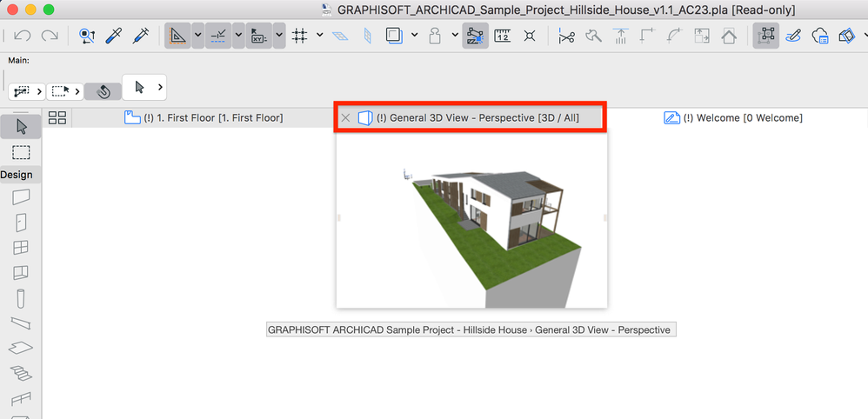The height and width of the screenshot is (419, 868).
Task: Open the Tab Overview grid icon
Action: pos(57,118)
